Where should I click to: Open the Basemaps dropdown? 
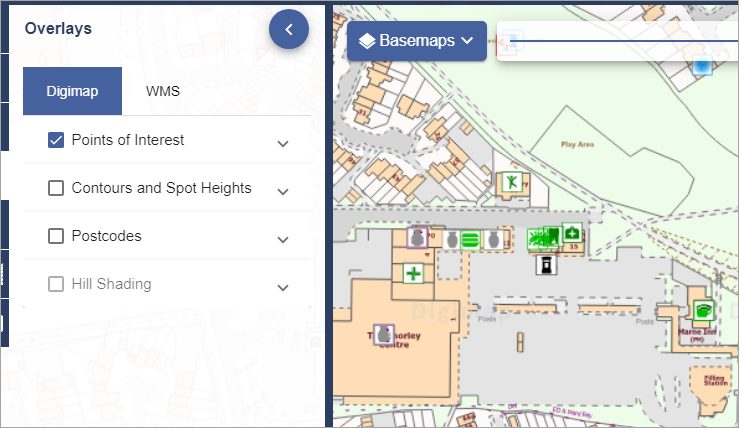[417, 41]
